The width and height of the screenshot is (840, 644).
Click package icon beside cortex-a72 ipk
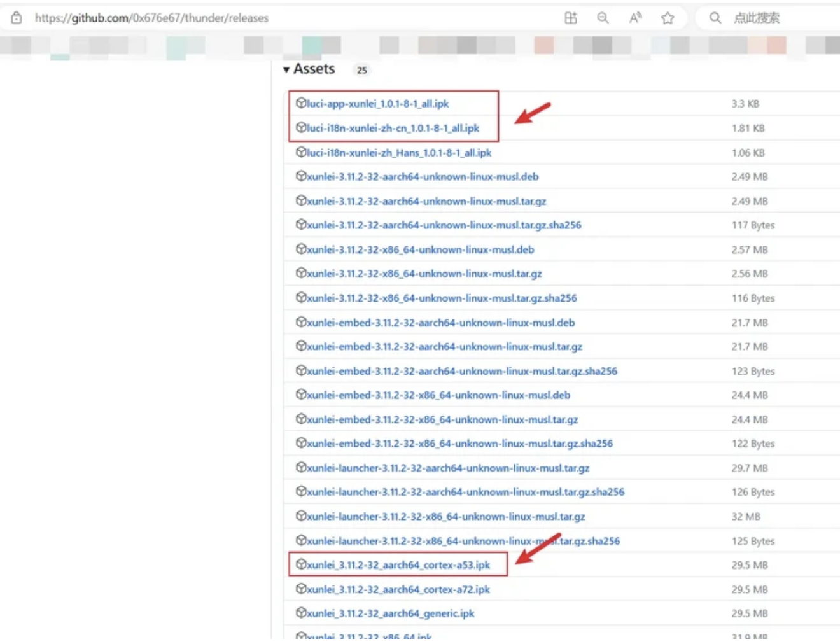(x=301, y=589)
